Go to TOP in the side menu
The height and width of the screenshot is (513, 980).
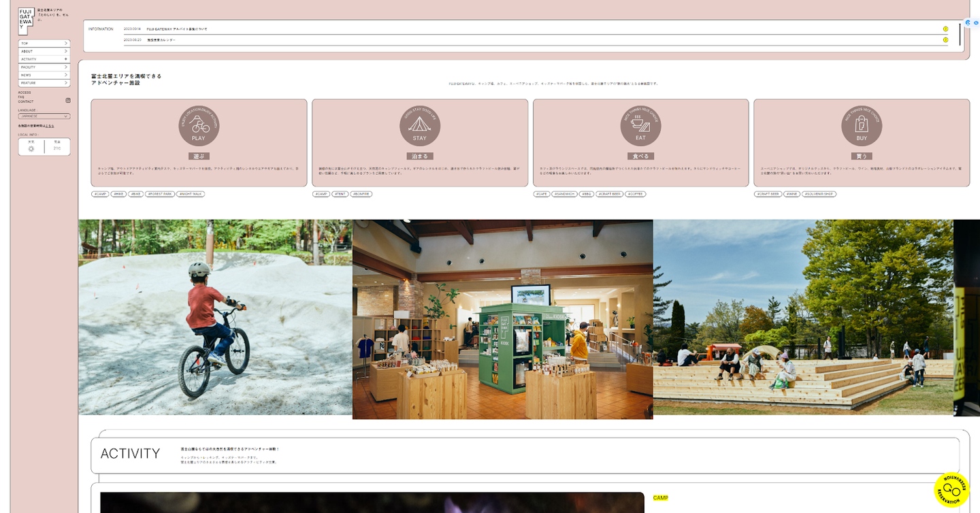pyautogui.click(x=44, y=44)
